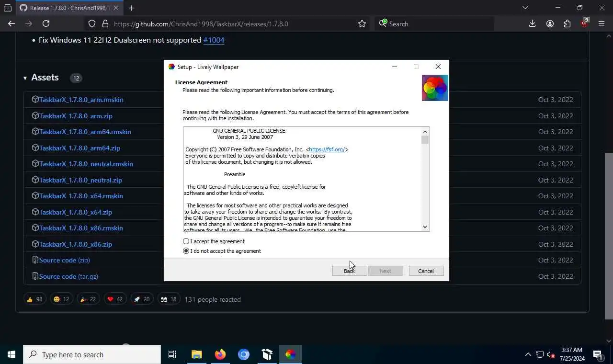Screen dimensions: 613x364
Task: Click the heart reaction with 42
Action: (x=115, y=299)
